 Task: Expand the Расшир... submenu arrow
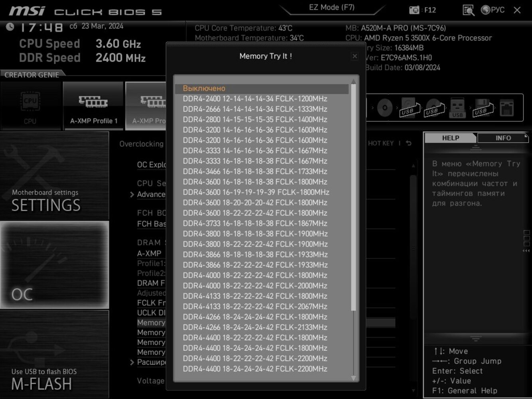(x=132, y=362)
